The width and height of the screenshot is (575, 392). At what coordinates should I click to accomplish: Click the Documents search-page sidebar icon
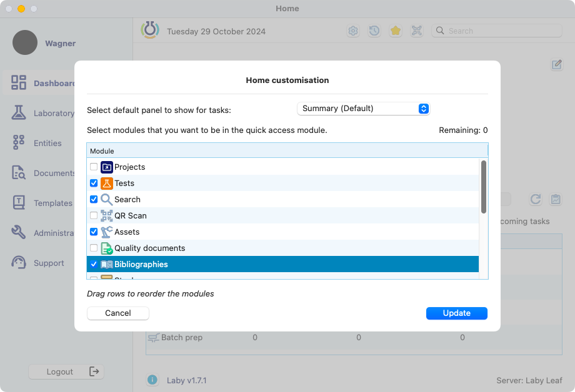coord(18,172)
